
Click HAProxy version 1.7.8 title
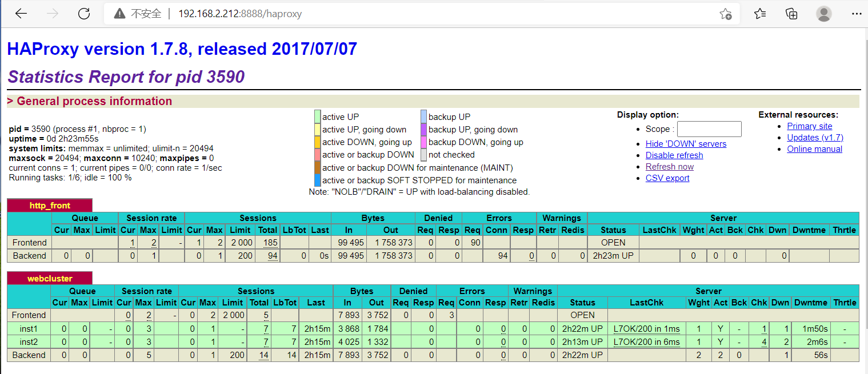tap(182, 49)
